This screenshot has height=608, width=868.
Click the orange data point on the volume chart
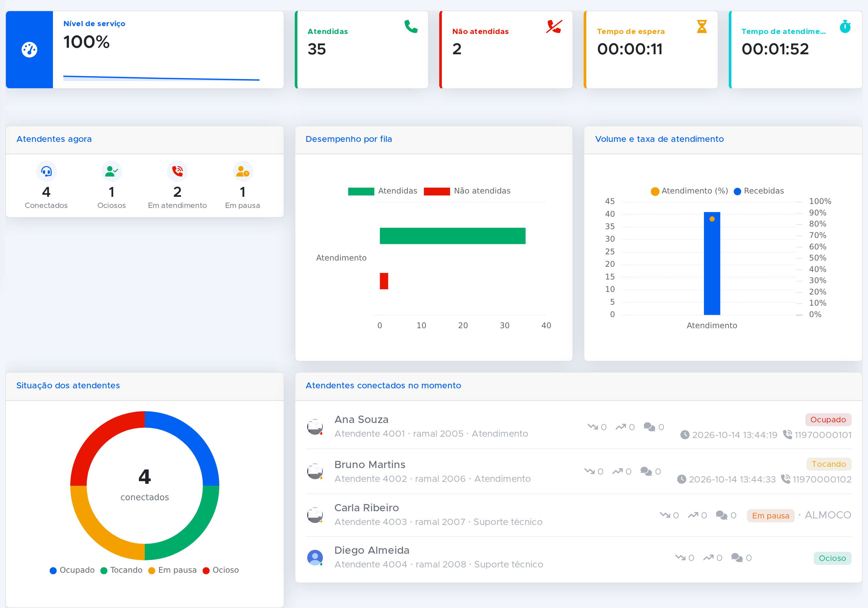pos(712,219)
